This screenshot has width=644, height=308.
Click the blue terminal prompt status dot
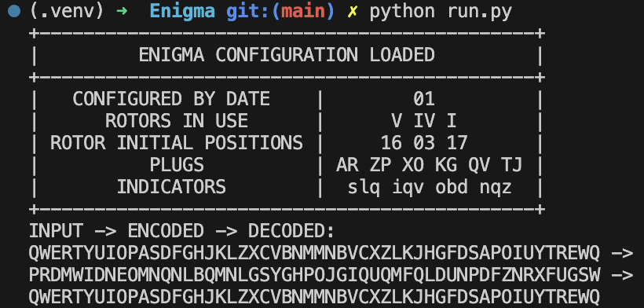pyautogui.click(x=14, y=11)
